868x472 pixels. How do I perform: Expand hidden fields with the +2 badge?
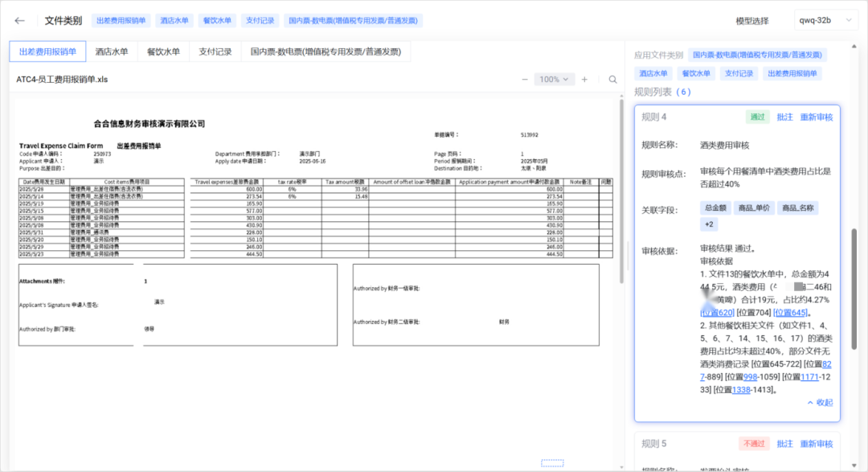tap(708, 224)
